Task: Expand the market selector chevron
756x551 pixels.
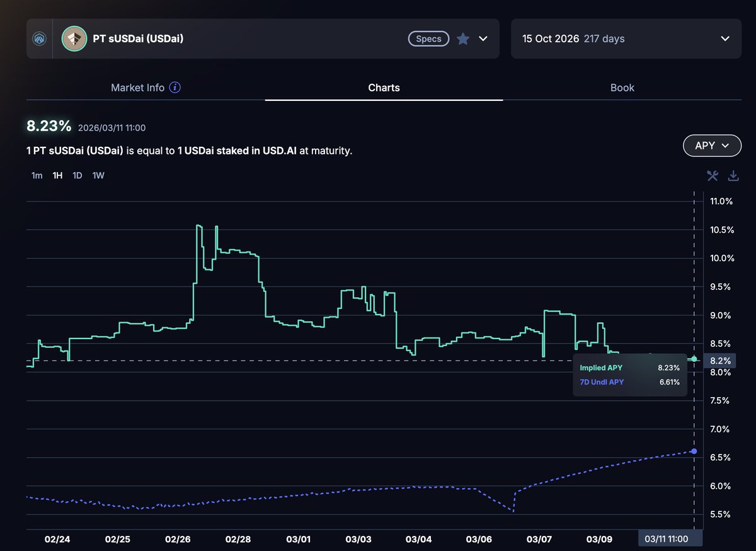Action: tap(483, 38)
